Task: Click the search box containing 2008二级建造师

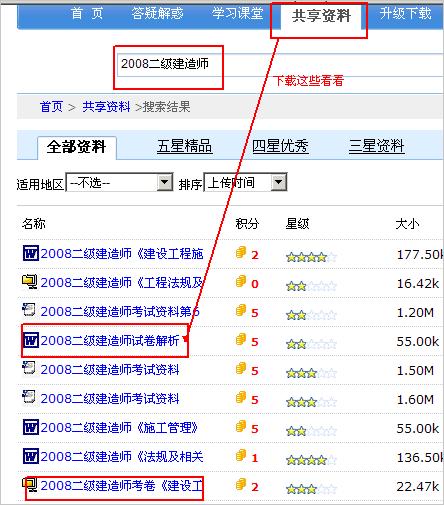Action: click(x=280, y=64)
